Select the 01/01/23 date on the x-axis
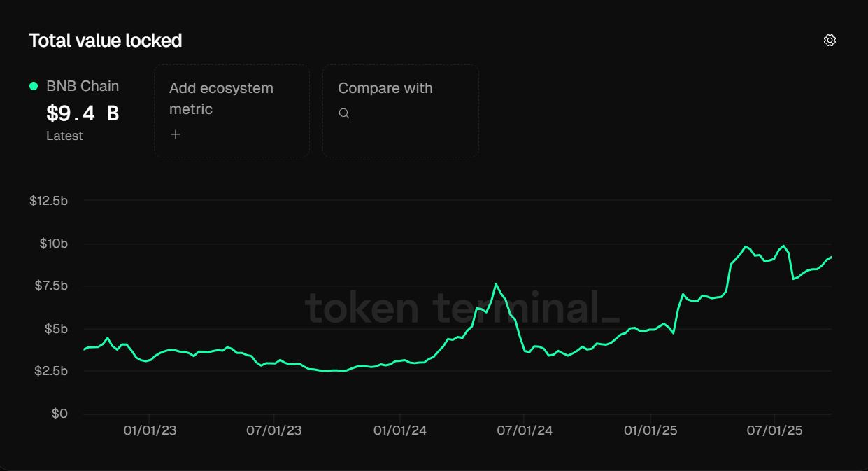The width and height of the screenshot is (868, 471). [150, 430]
